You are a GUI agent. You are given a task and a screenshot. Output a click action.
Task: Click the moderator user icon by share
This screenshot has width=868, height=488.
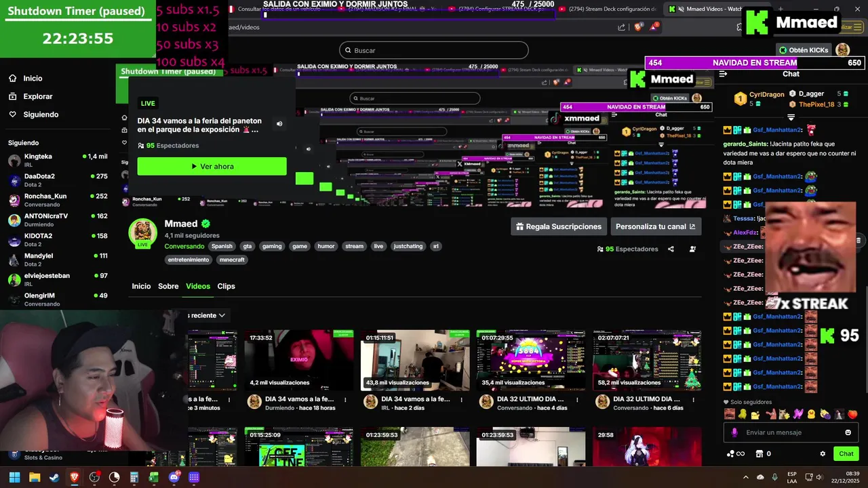point(692,249)
